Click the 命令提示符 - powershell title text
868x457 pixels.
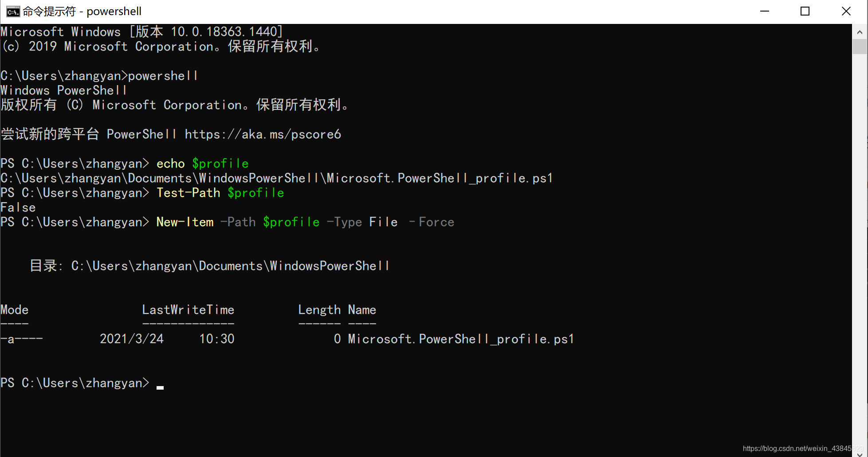click(82, 11)
